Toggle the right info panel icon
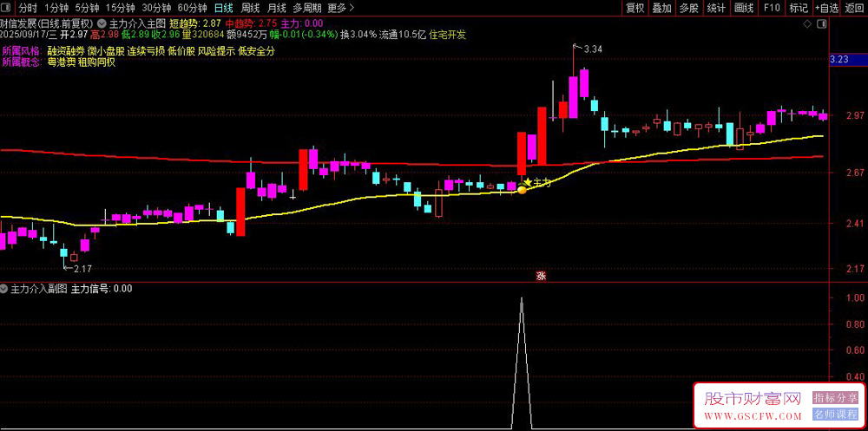The image size is (868, 431). [x=822, y=24]
